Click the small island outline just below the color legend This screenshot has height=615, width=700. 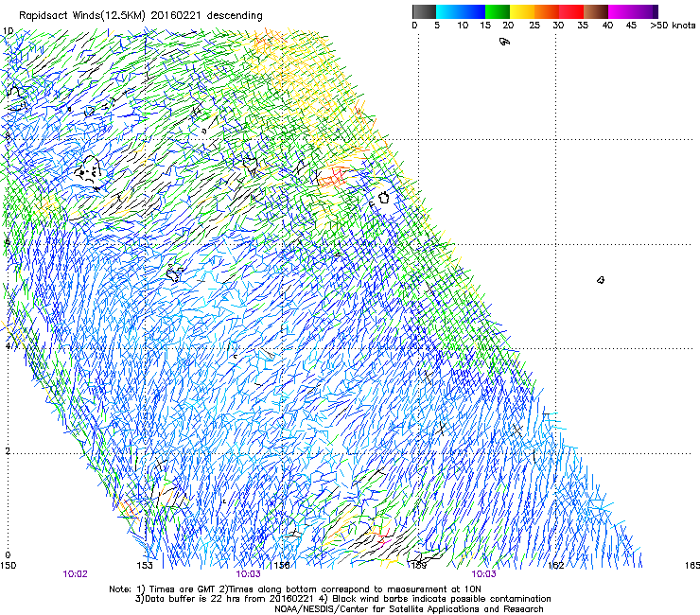point(504,42)
